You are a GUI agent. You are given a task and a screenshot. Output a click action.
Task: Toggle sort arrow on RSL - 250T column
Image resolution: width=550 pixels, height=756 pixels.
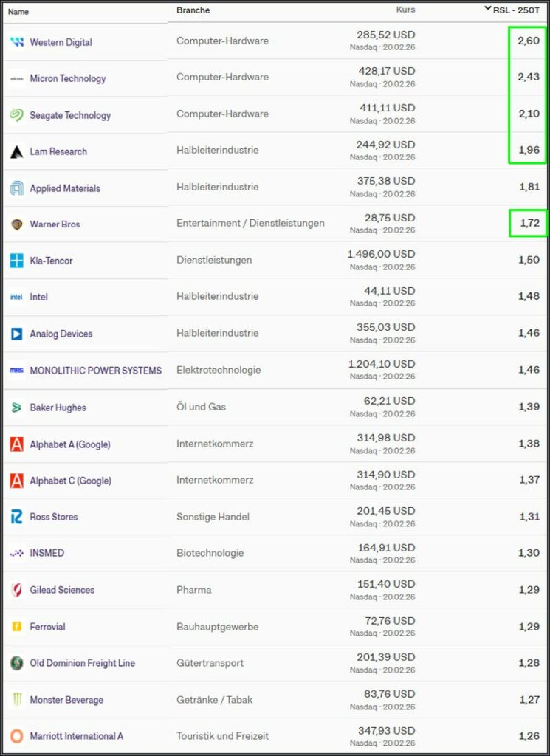click(487, 10)
